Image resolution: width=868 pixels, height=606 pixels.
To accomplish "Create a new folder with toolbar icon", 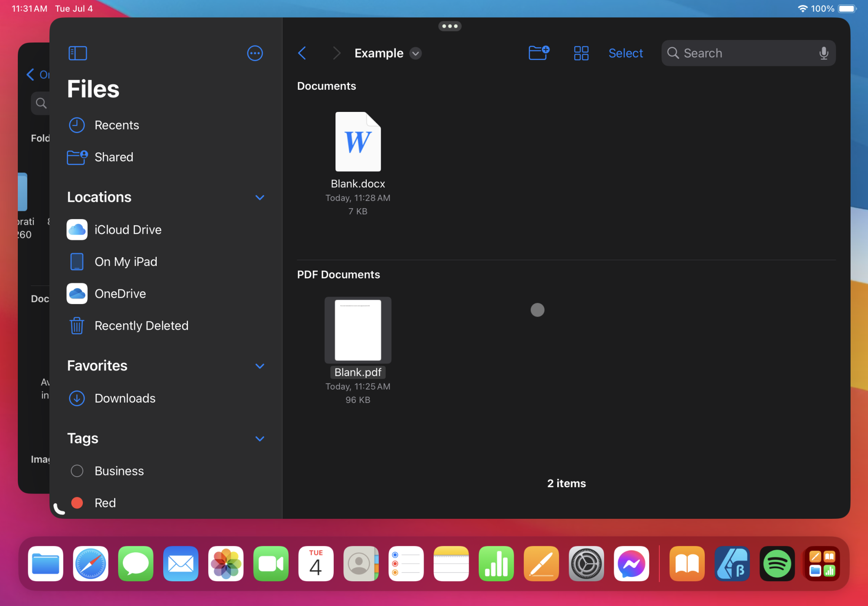I will pos(539,53).
